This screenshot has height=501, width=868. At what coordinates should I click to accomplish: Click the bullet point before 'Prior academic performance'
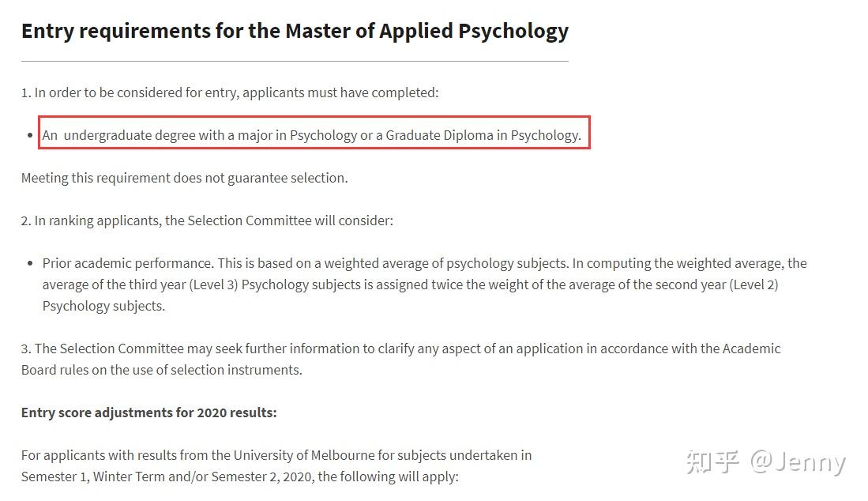tap(30, 263)
